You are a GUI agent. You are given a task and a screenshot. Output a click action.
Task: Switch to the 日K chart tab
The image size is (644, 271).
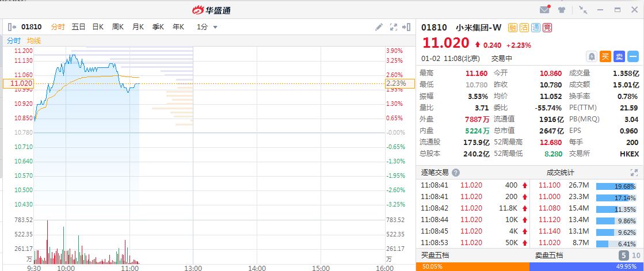[98, 26]
